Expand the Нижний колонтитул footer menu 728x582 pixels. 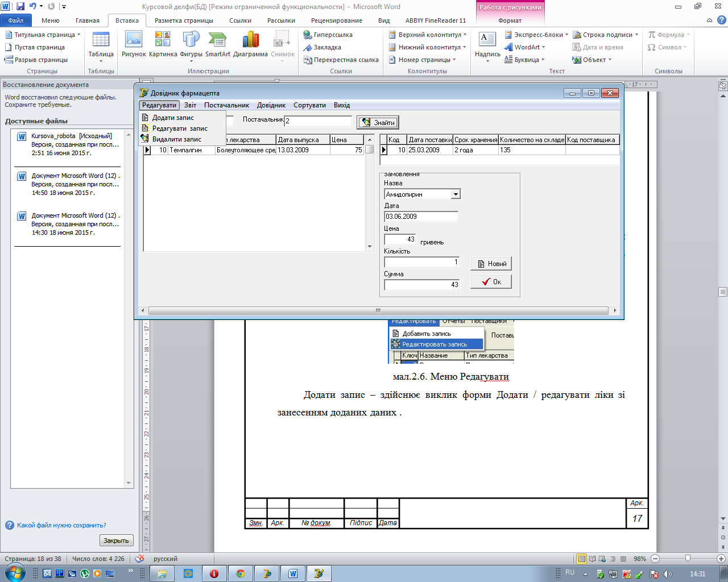point(427,47)
